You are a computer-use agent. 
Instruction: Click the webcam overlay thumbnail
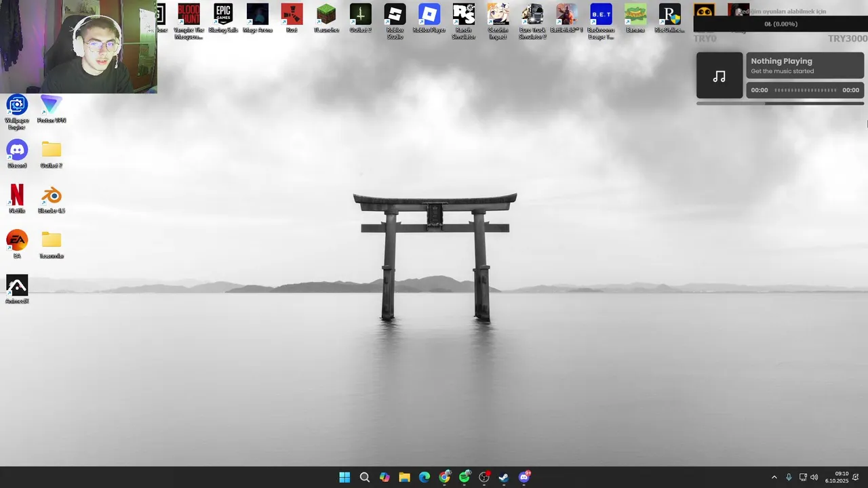tap(79, 47)
